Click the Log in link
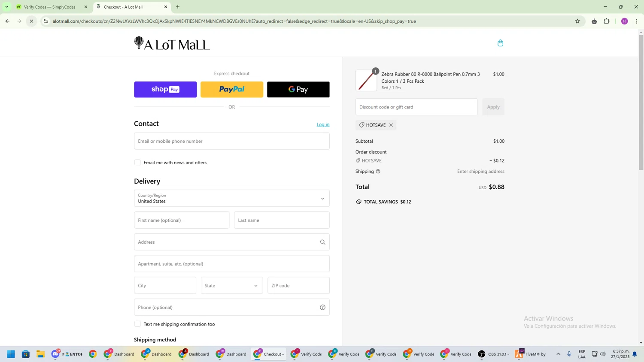644x362 pixels. point(323,124)
